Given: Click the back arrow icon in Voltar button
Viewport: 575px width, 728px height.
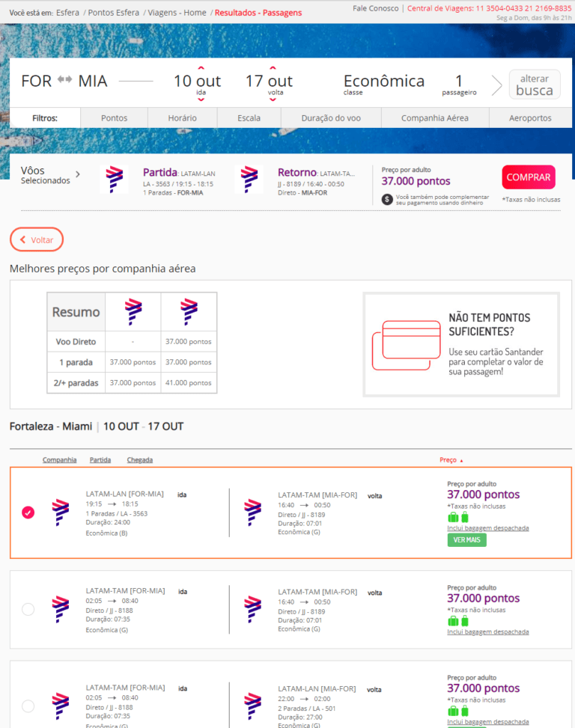Looking at the screenshot, I should (23, 240).
